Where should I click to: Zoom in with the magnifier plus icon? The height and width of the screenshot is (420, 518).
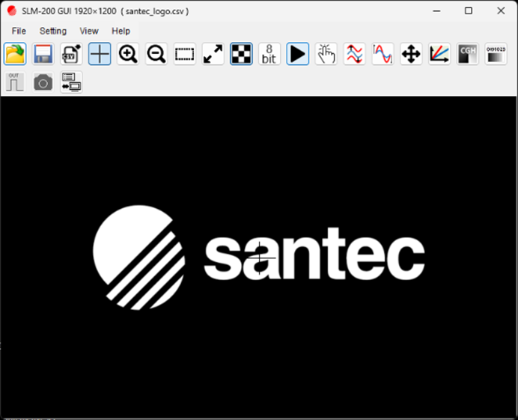click(128, 54)
